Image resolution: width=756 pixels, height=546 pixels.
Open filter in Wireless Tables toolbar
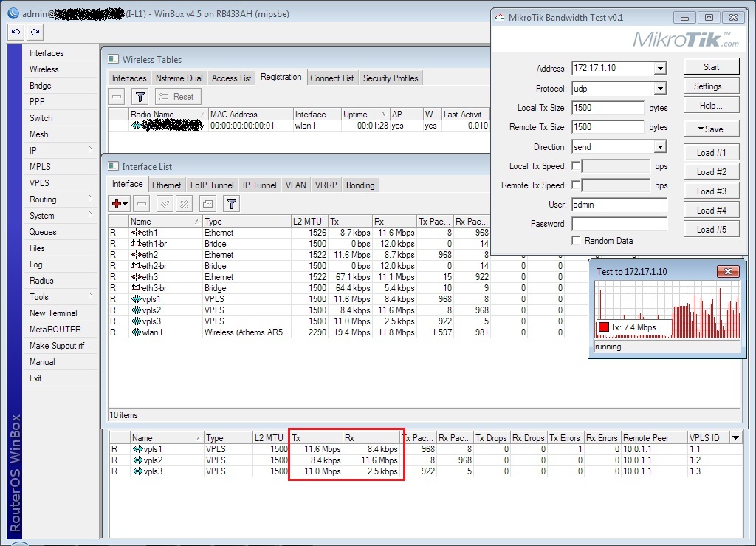(x=140, y=97)
